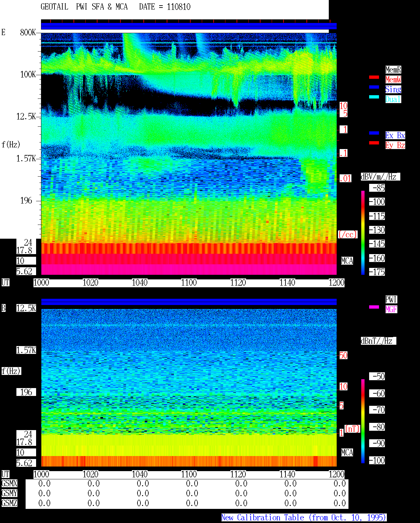Click the E-field spectrogram plot
Screen dimensions: 420x523
click(x=189, y=154)
